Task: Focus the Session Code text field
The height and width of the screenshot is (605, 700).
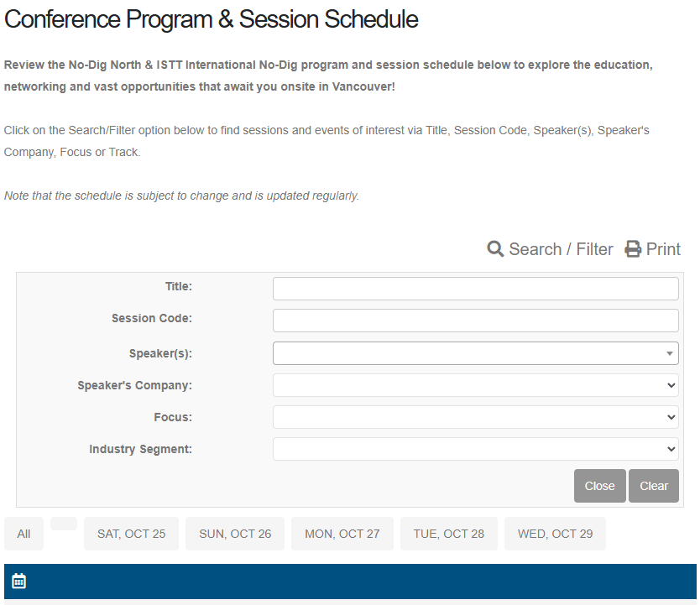Action: 475,321
